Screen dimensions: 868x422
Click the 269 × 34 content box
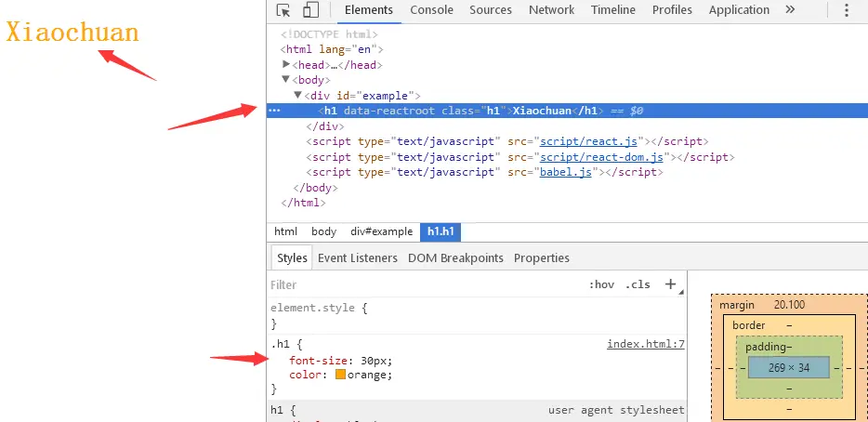point(789,367)
